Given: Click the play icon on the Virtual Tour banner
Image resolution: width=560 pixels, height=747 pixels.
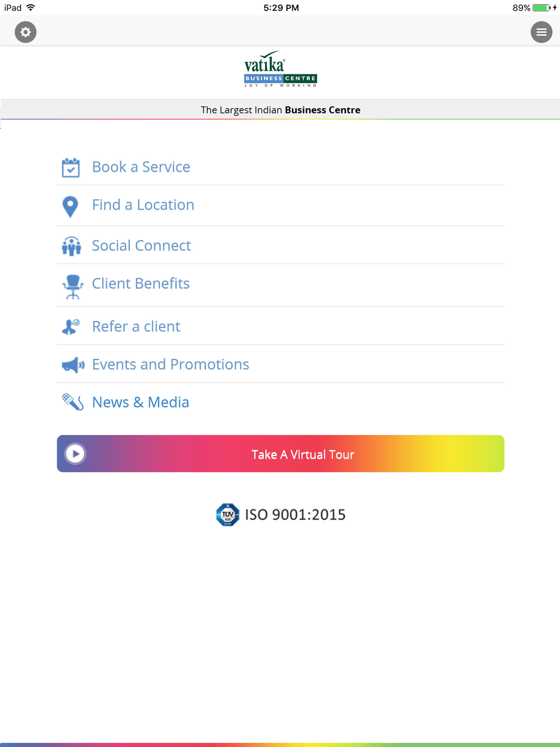Looking at the screenshot, I should (75, 454).
